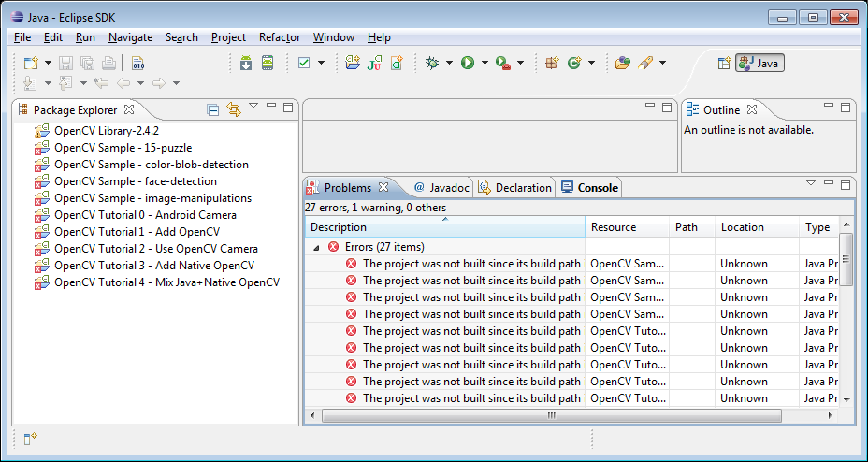Click the Problems vertical scrollbar thumb

[846, 259]
